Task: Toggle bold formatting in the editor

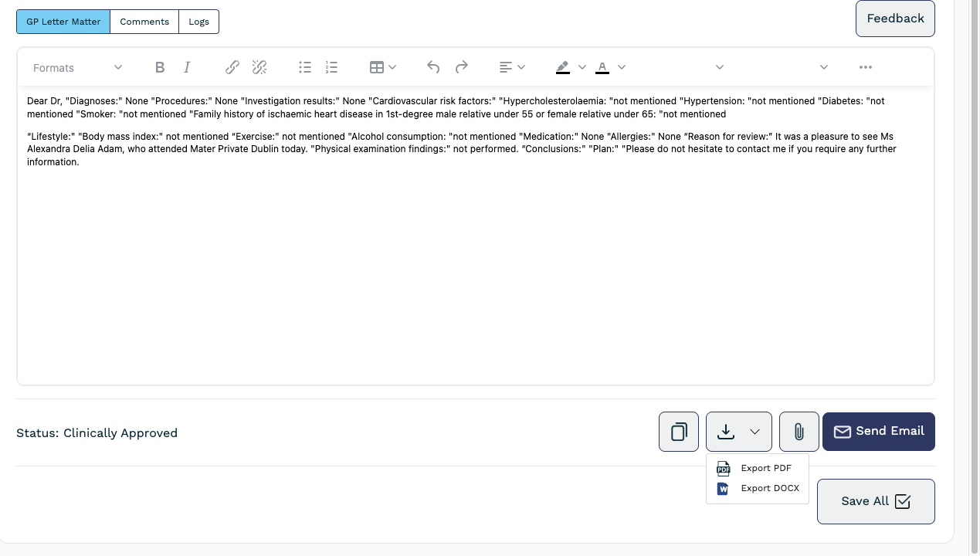Action: coord(160,68)
